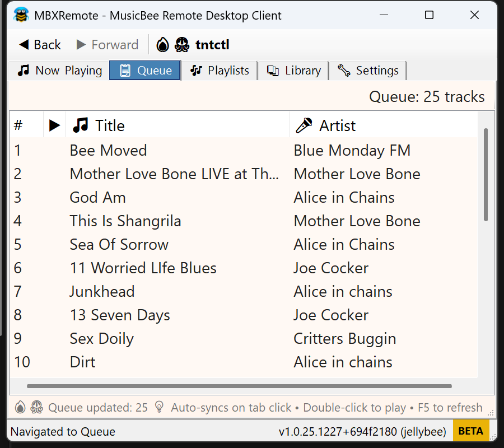The image size is (504, 448).
Task: Click the horizontal scrollbar under the track list
Action: (239, 386)
